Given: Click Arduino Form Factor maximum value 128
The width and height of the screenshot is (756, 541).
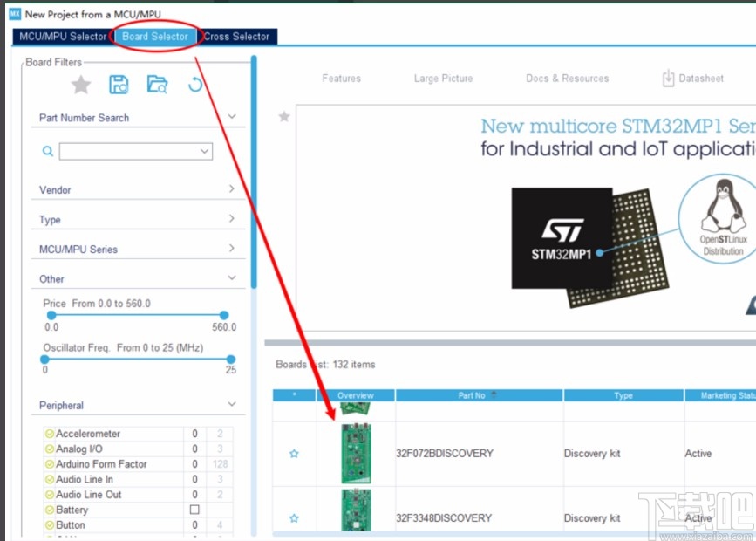Looking at the screenshot, I should point(220,464).
